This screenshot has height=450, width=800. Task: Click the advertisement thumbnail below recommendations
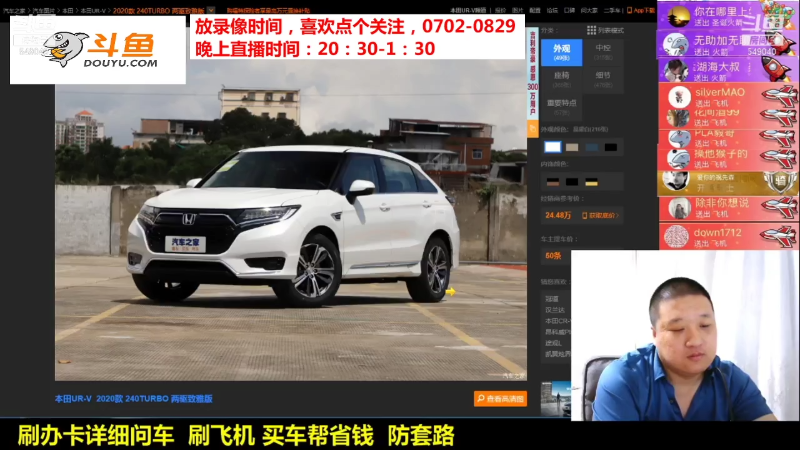point(556,398)
